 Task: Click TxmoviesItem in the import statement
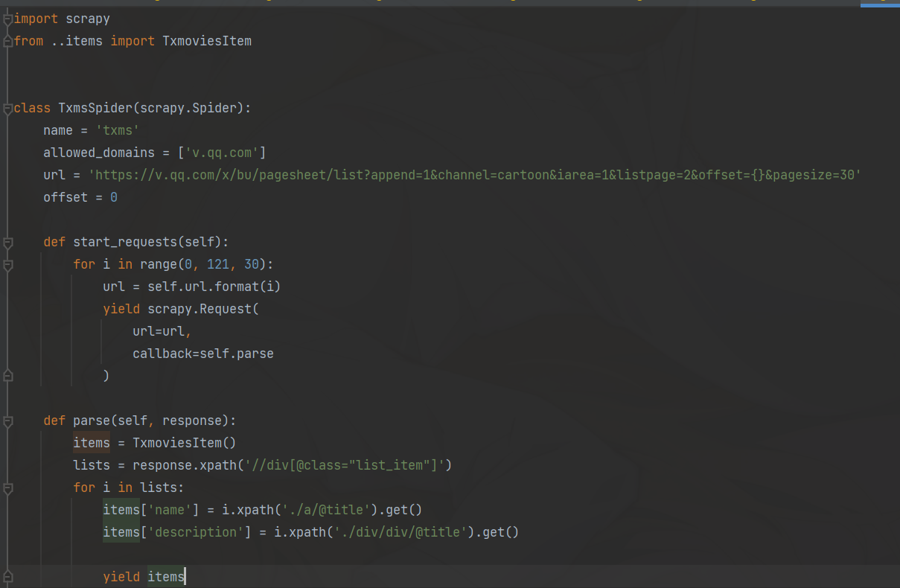207,41
